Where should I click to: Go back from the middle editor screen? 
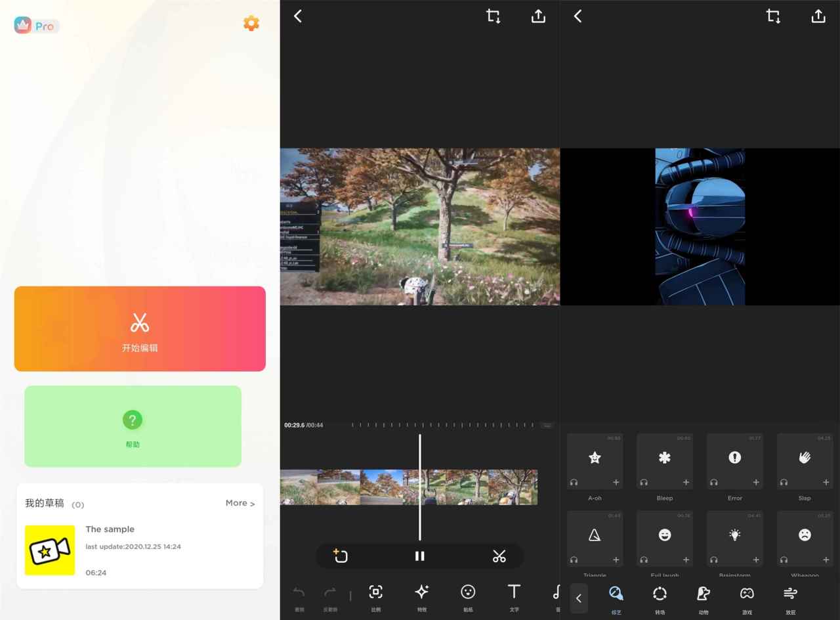298,16
